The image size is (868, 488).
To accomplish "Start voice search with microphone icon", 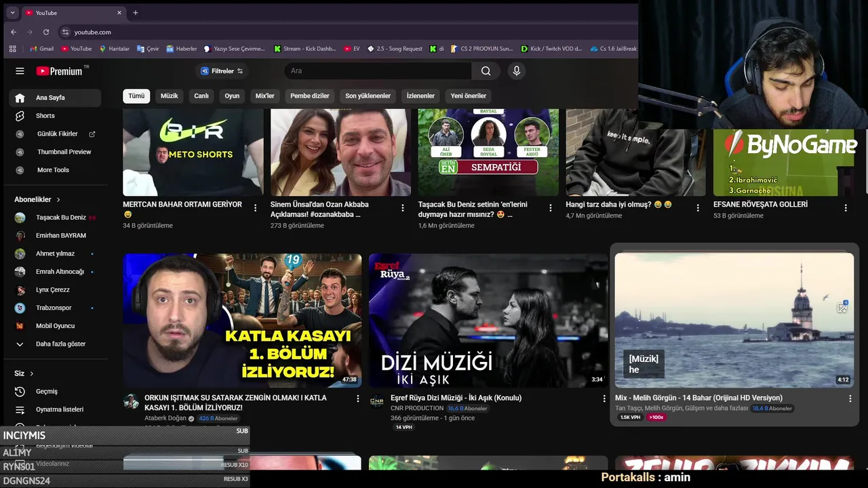I will click(x=517, y=70).
